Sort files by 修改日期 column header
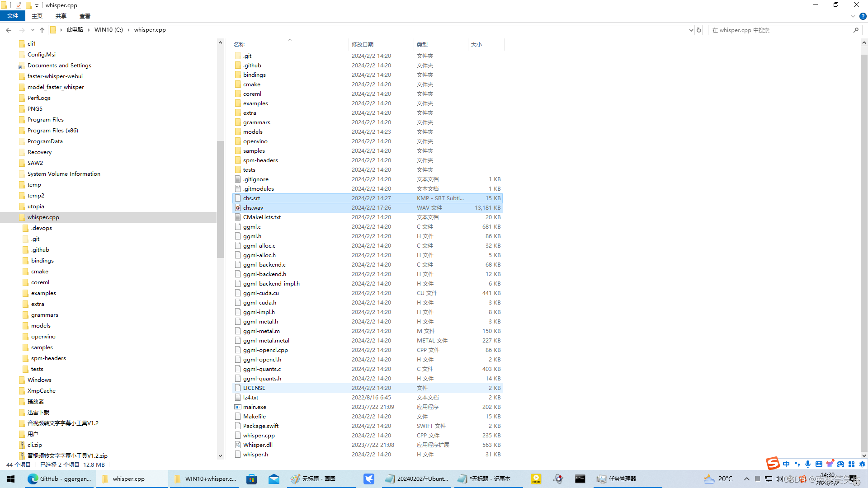The width and height of the screenshot is (868, 488). click(x=363, y=44)
